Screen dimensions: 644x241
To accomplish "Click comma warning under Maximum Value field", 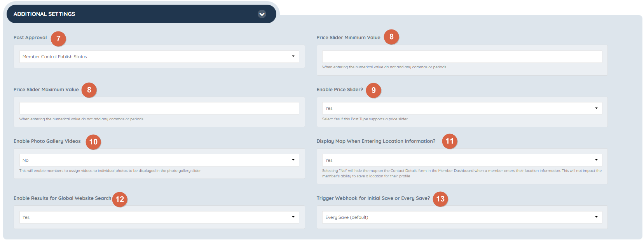I will 82,119.
